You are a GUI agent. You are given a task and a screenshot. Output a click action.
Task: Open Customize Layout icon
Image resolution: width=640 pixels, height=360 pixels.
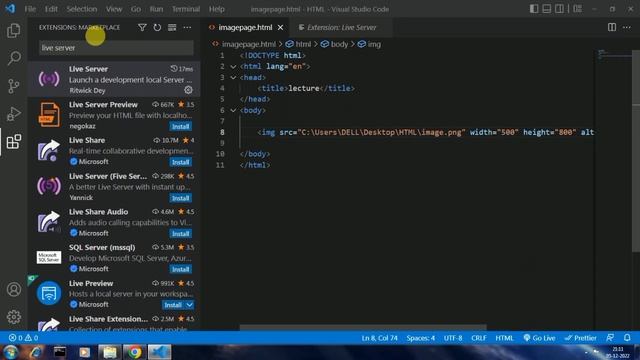coord(578,9)
